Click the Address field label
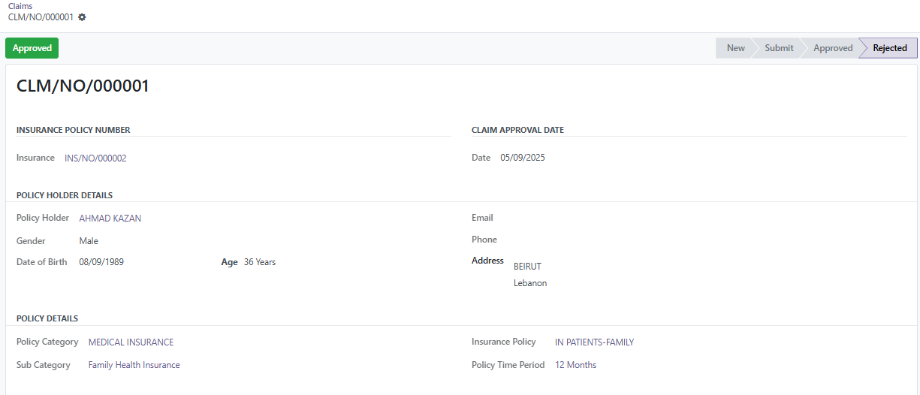 click(x=488, y=261)
